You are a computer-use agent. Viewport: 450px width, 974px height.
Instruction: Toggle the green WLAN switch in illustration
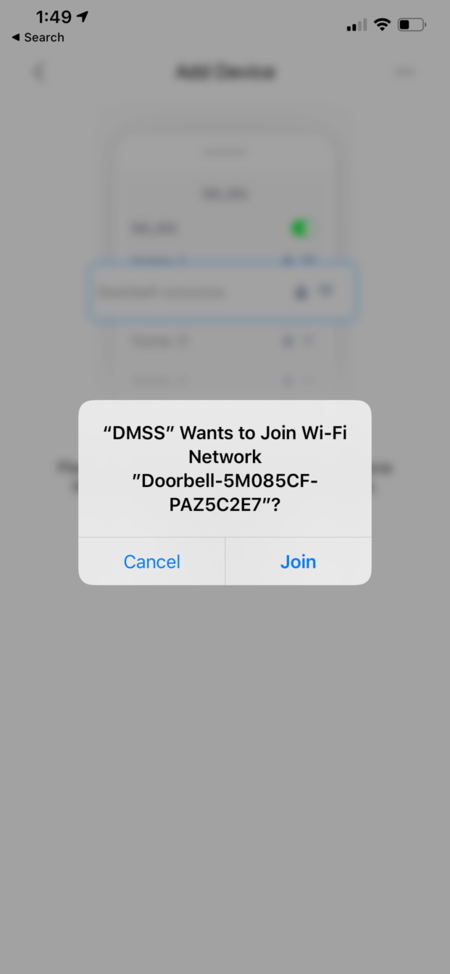[x=302, y=229]
